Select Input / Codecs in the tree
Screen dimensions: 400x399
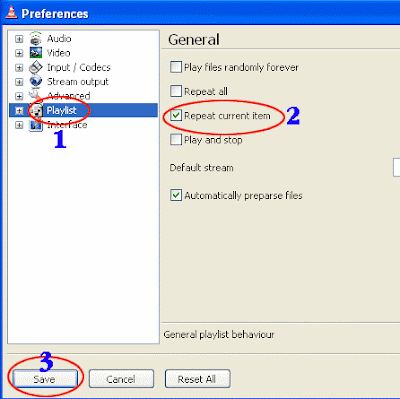pyautogui.click(x=79, y=67)
